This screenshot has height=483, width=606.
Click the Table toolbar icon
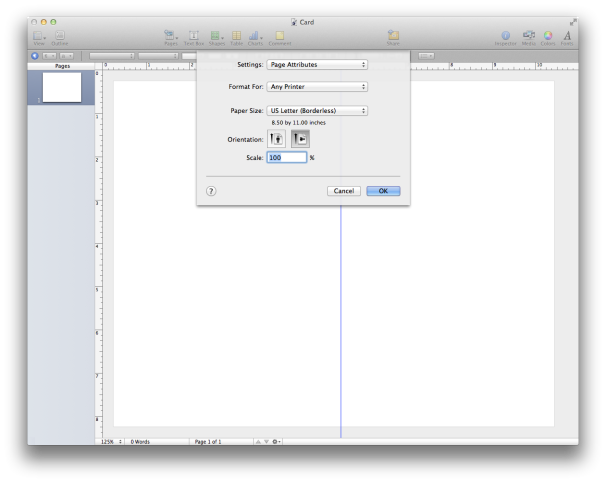(x=237, y=37)
